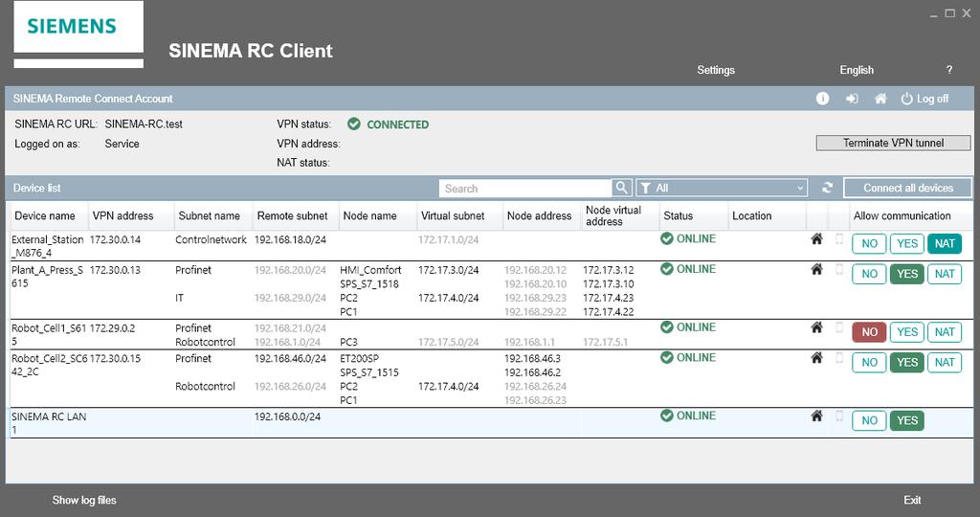Select remote subnet 192.168.46.0/24
Image resolution: width=980 pixels, height=517 pixels.
tap(290, 359)
